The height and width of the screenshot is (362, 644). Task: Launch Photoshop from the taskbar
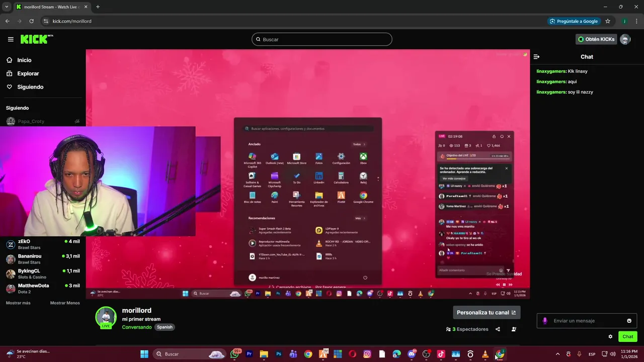point(279,354)
